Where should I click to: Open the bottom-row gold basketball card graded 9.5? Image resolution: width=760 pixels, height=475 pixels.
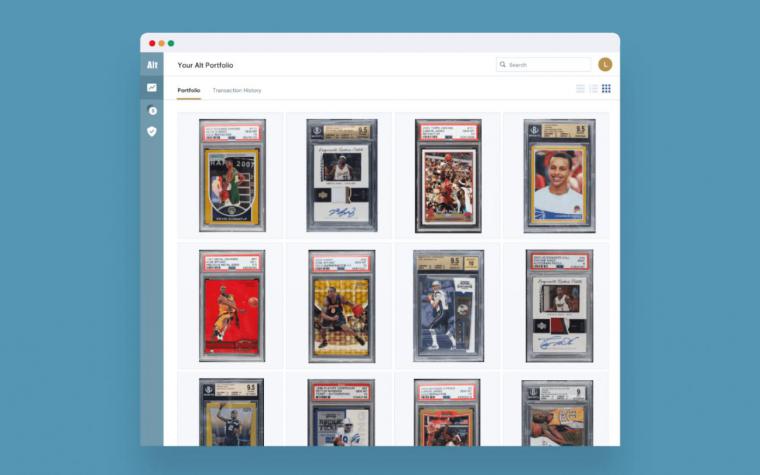[x=231, y=412]
